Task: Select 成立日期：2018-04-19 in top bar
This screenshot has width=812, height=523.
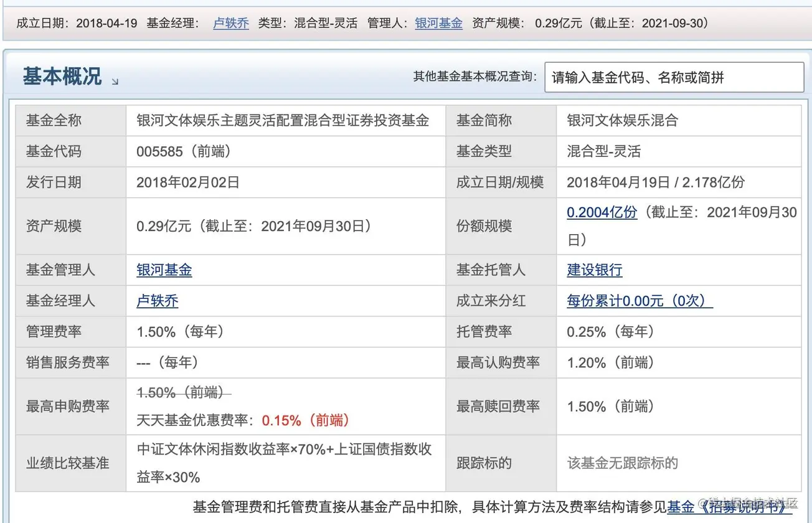Action: tap(77, 23)
